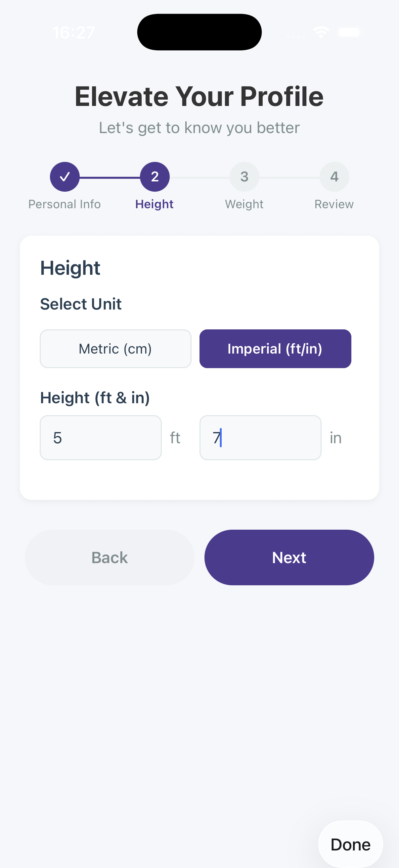Click the Personal Info checkmark circle
The width and height of the screenshot is (399, 868).
64,176
